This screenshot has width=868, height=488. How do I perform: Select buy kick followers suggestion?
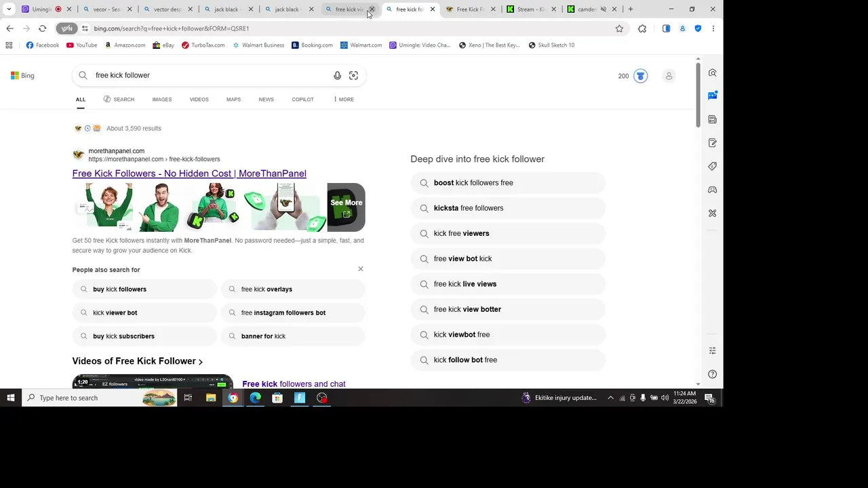point(144,289)
